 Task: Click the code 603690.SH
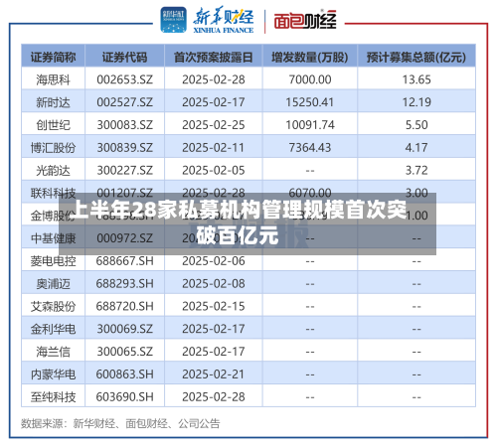point(125,397)
